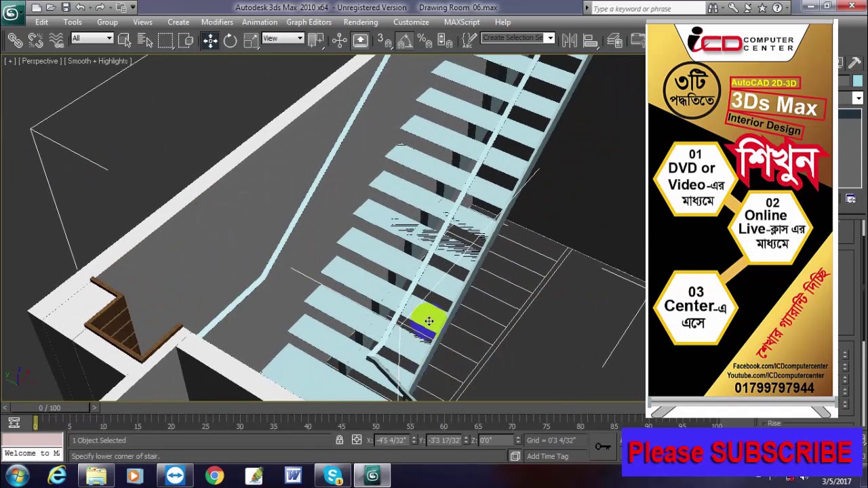This screenshot has height=488, width=868.
Task: Click the Open File icon in quick access bar
Action: click(51, 7)
